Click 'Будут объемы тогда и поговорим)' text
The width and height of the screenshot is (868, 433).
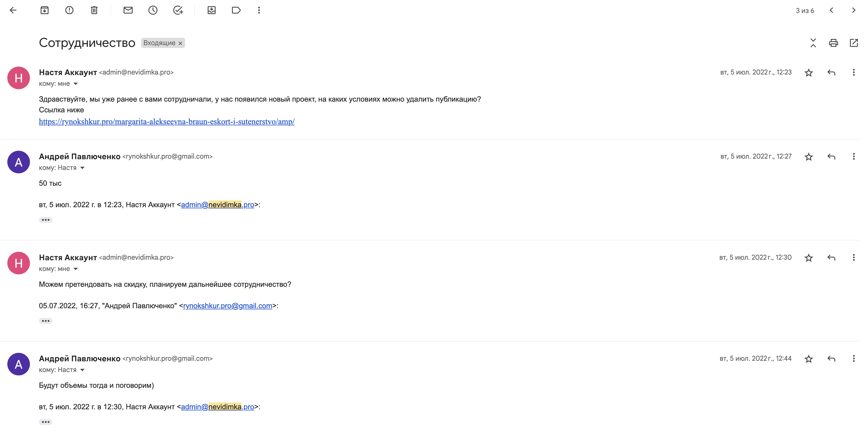[x=97, y=386]
